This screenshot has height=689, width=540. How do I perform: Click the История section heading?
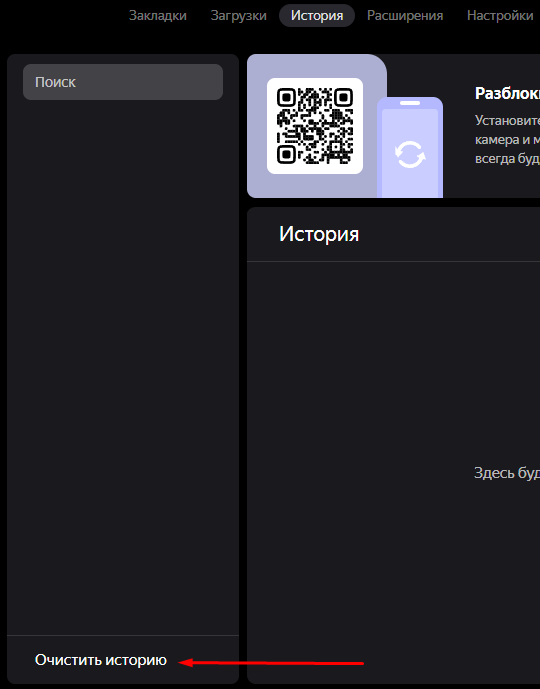click(x=319, y=234)
